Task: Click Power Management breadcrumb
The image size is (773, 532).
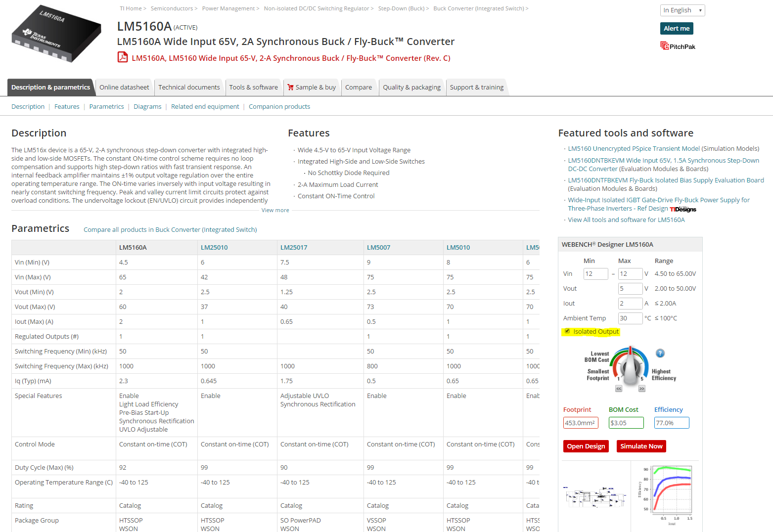Action: [x=228, y=8]
